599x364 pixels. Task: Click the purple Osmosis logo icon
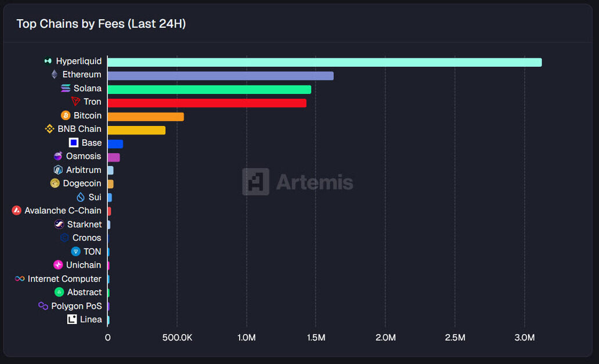click(58, 156)
